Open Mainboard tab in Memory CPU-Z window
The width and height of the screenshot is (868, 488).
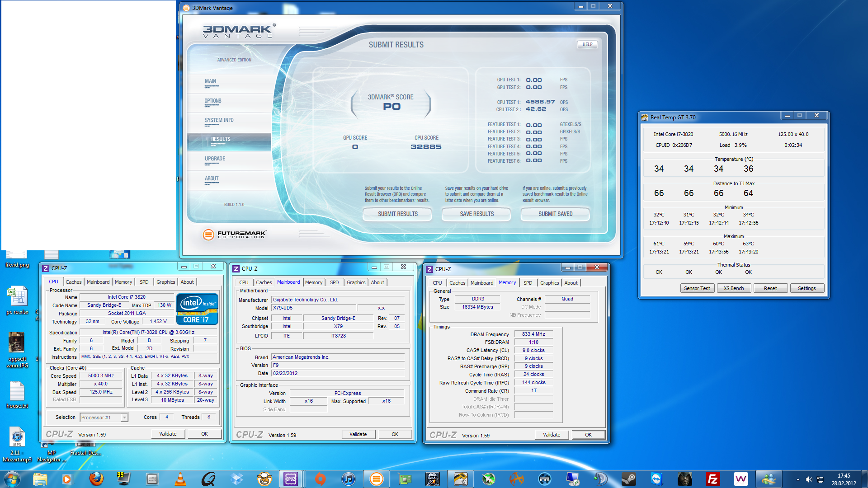482,283
